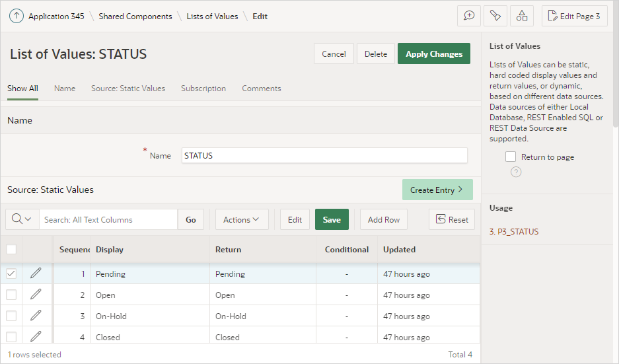Click the Create Entry button
The image size is (619, 364).
437,190
